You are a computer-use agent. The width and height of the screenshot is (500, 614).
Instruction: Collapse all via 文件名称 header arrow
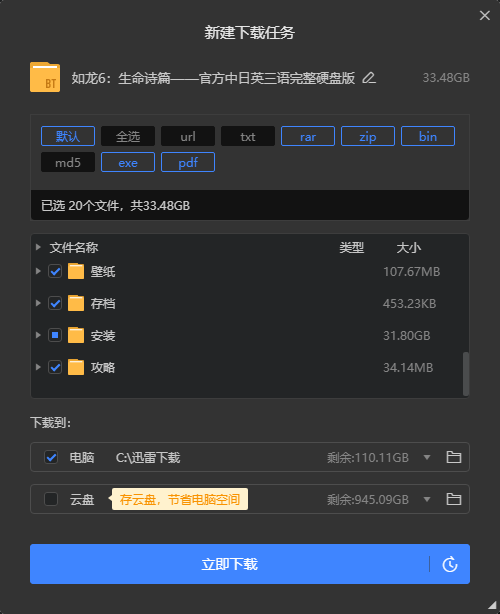38,247
